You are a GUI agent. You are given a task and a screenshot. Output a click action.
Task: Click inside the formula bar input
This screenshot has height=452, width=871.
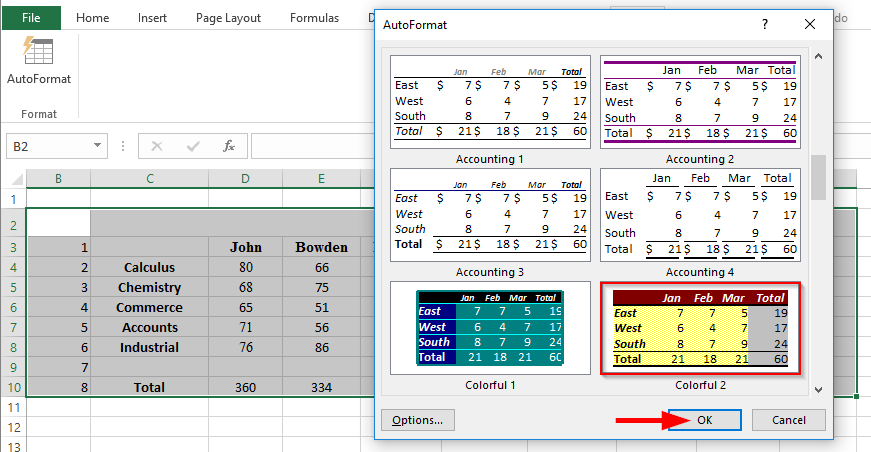[313, 146]
